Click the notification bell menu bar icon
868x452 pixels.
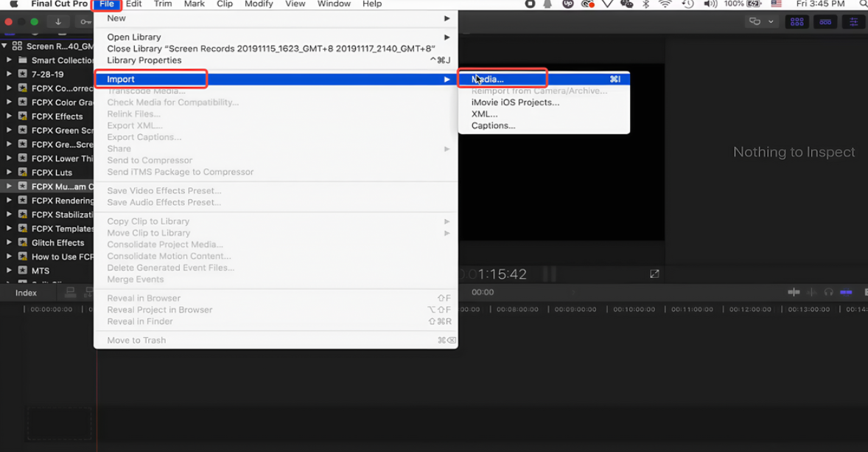(547, 4)
